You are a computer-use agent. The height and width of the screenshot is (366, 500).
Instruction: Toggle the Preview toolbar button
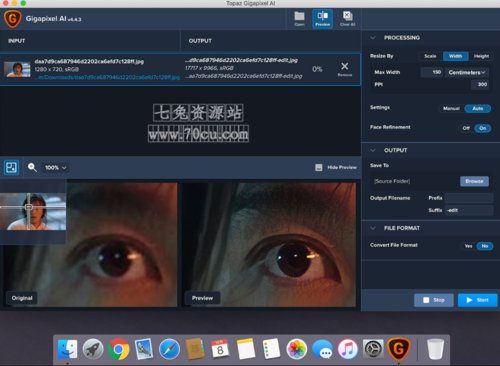(322, 19)
